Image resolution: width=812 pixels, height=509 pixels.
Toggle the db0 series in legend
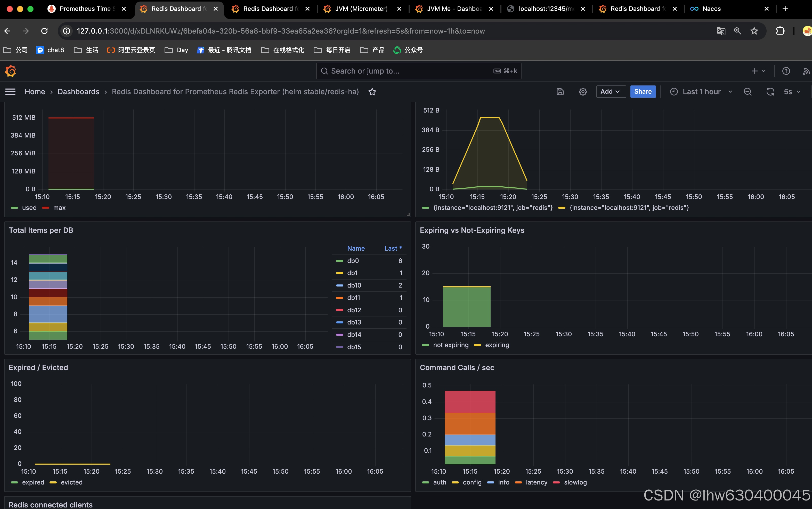pos(353,260)
